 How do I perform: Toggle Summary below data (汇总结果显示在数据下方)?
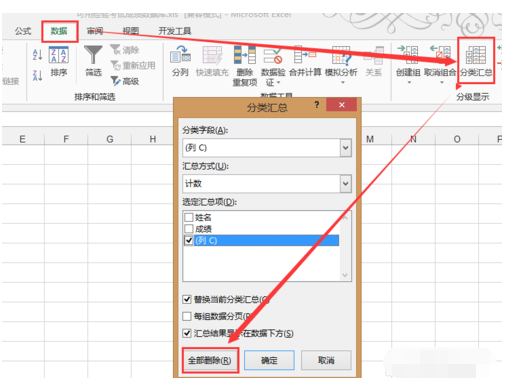pos(187,333)
